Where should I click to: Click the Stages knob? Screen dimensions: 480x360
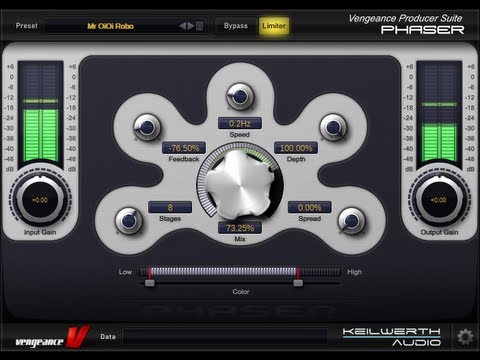point(129,221)
